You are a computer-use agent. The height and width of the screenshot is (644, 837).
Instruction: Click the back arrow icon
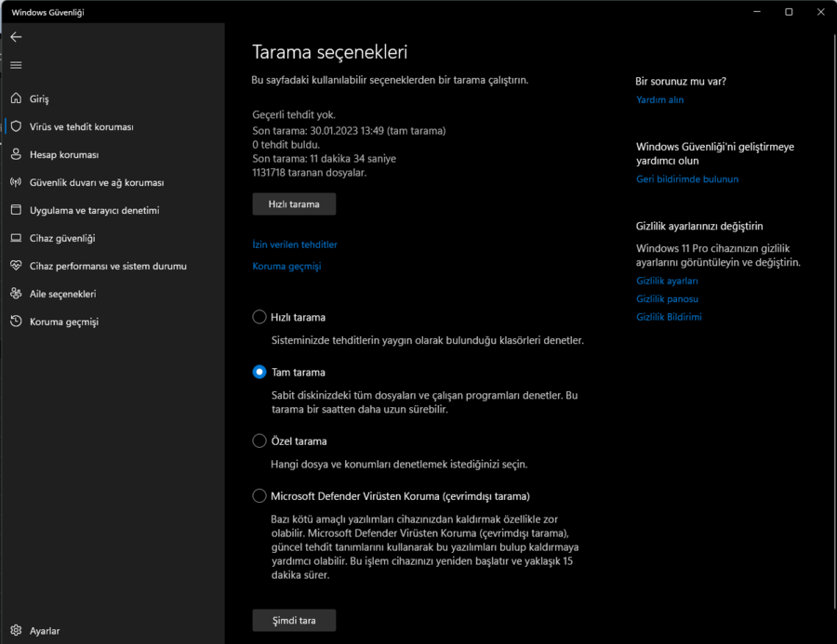16,37
